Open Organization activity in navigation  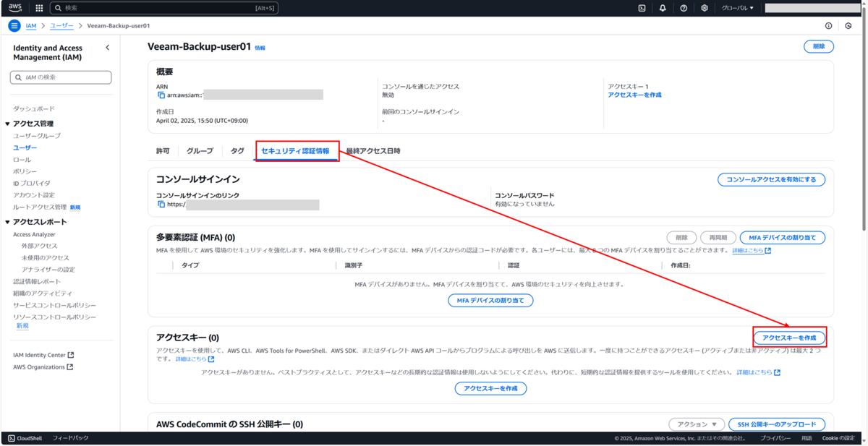click(x=43, y=293)
